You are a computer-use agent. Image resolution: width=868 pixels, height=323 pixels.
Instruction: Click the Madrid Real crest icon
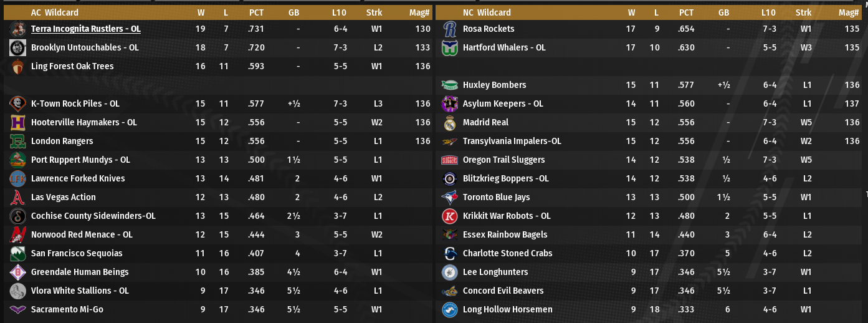click(449, 122)
